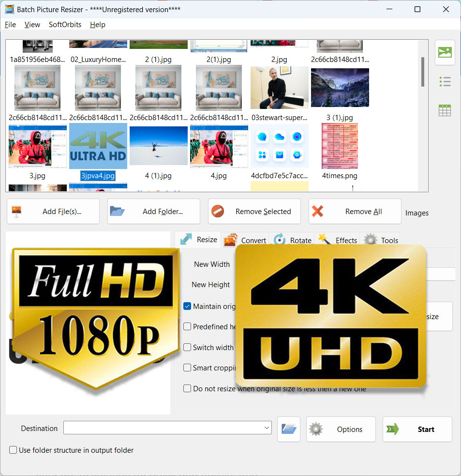461x476 pixels.
Task: Open the Tools tab
Action: pos(381,240)
